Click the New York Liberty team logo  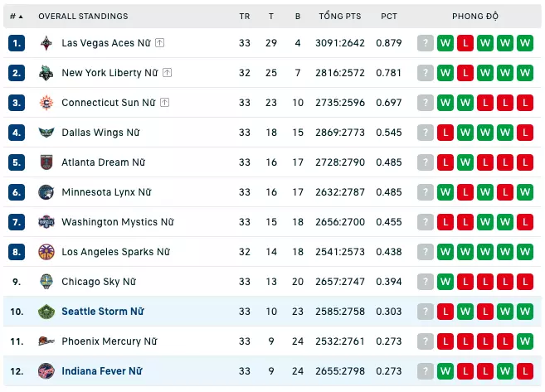tap(46, 73)
